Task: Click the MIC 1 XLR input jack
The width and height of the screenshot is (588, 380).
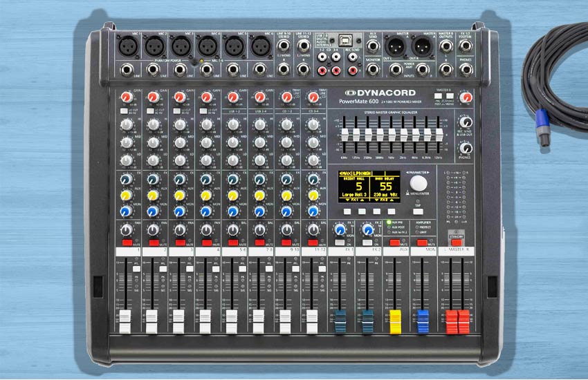Action: 126,46
